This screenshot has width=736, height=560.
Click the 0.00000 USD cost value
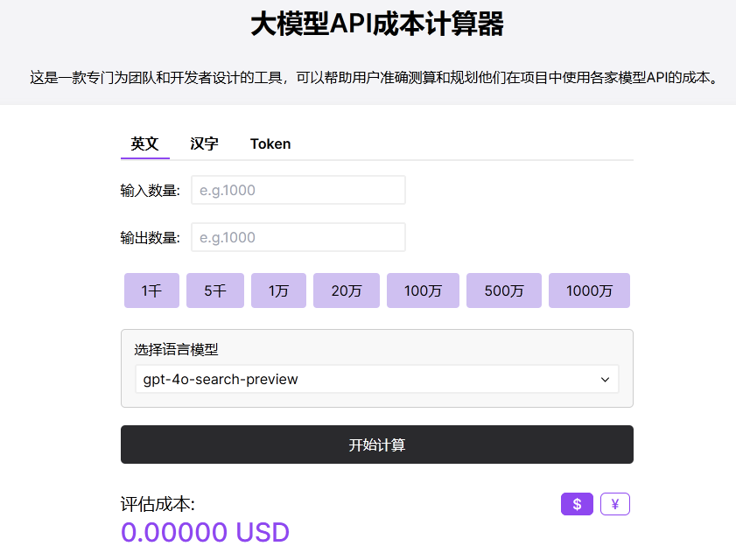pyautogui.click(x=205, y=532)
